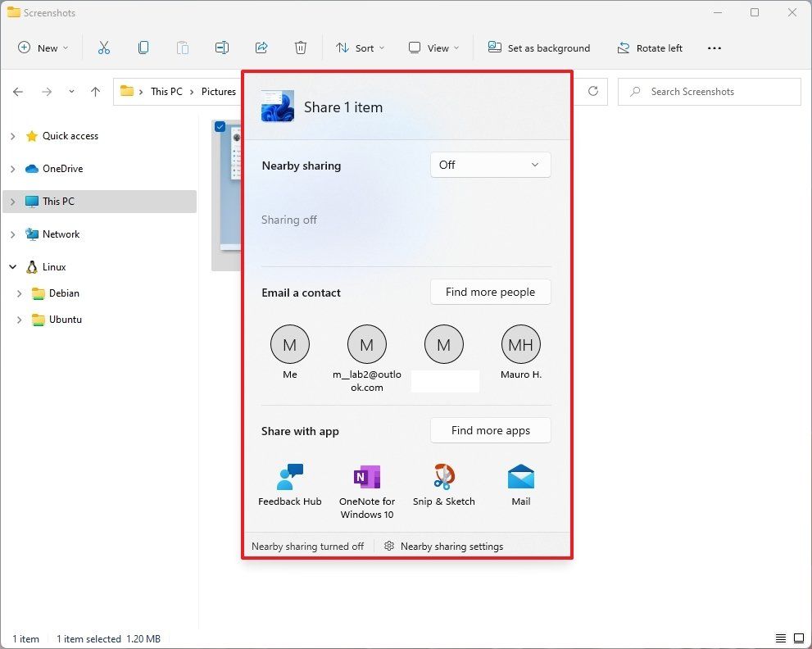Click the Rename icon in the toolbar
This screenshot has height=649, width=812.
222,48
